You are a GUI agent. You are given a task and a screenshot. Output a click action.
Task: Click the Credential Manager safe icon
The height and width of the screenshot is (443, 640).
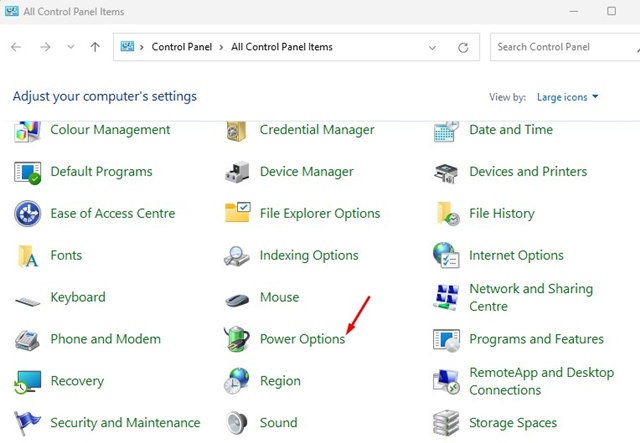(x=237, y=131)
